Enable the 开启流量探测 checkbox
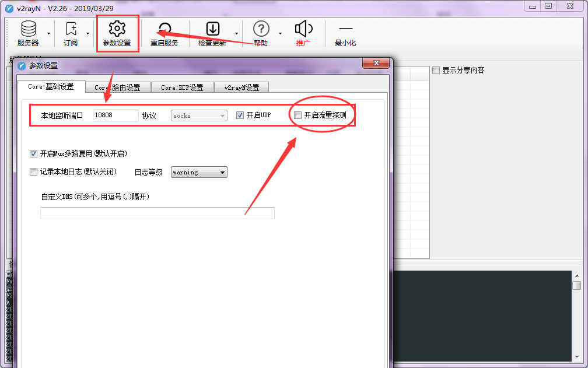The image size is (588, 368). click(298, 115)
